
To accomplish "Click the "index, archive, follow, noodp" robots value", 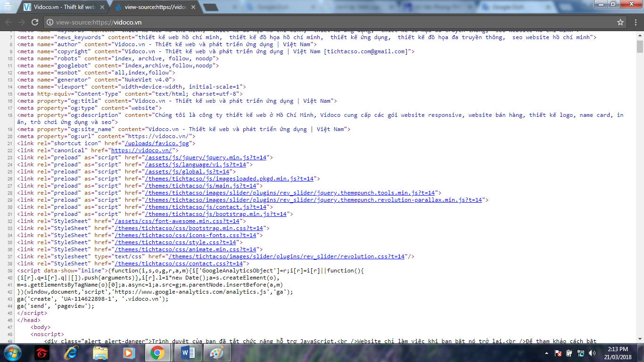I will point(167,58).
